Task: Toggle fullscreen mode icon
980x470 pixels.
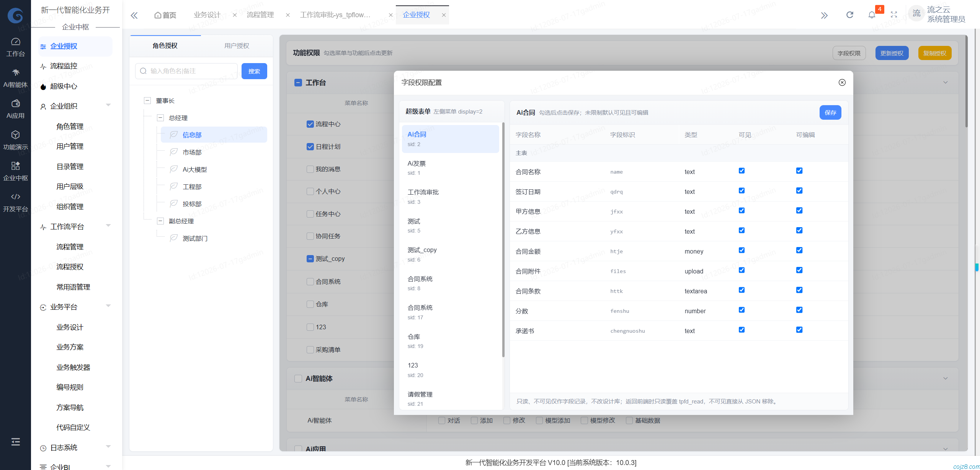Action: click(x=894, y=15)
